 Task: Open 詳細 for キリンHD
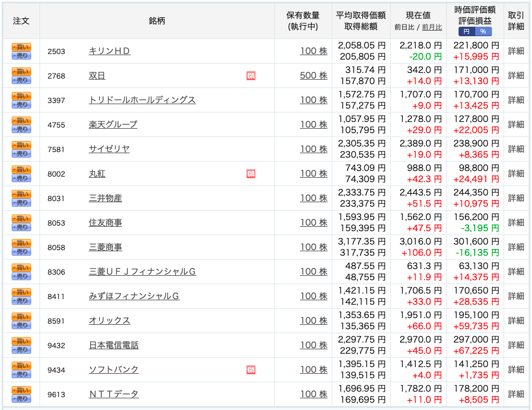(x=516, y=51)
